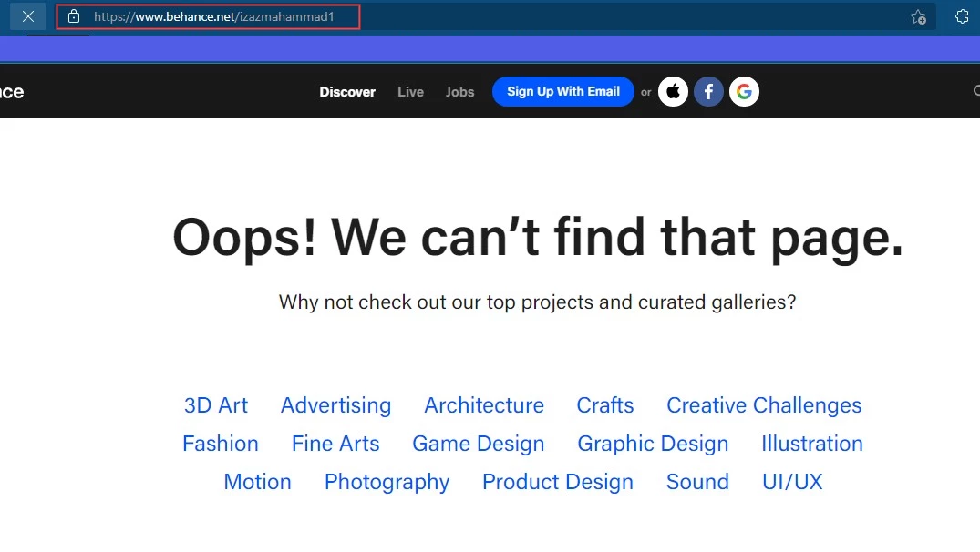
Task: Open the Illustration gallery link
Action: pyautogui.click(x=812, y=444)
